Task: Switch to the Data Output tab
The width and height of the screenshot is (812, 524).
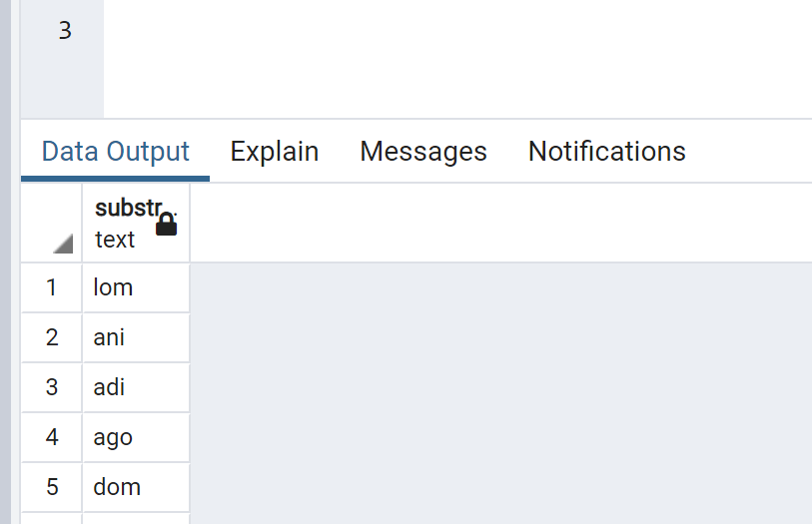Action: (116, 152)
